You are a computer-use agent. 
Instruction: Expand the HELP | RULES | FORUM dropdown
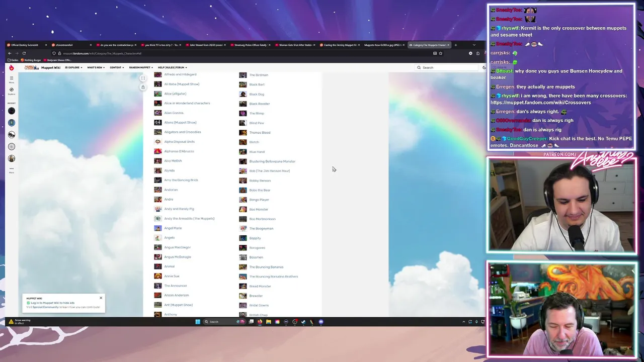click(173, 67)
